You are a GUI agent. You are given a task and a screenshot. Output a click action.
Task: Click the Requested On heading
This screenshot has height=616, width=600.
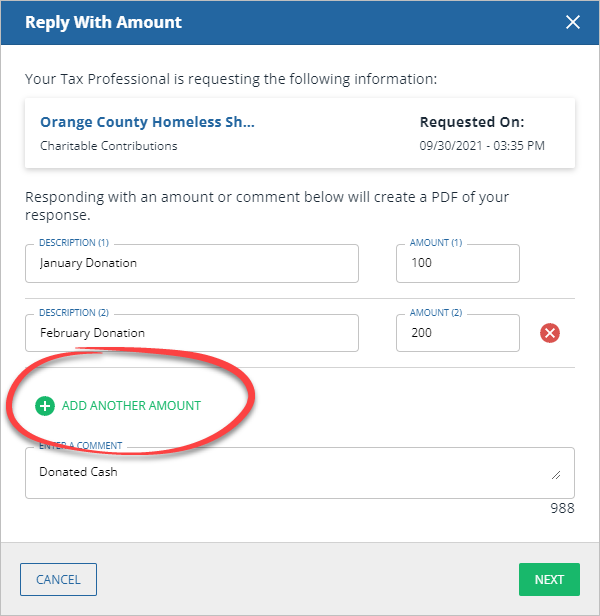471,122
